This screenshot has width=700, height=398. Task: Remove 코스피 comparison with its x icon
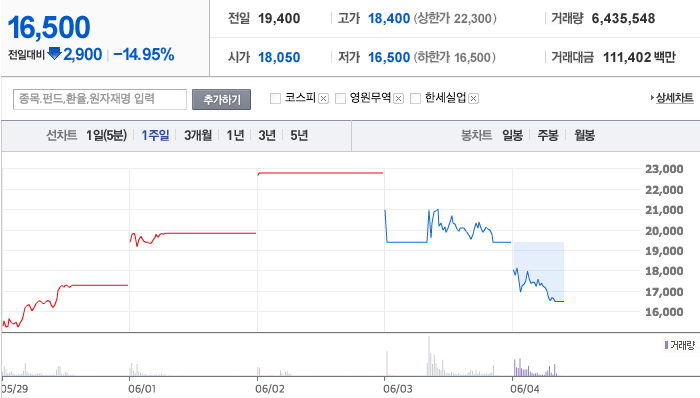(324, 99)
